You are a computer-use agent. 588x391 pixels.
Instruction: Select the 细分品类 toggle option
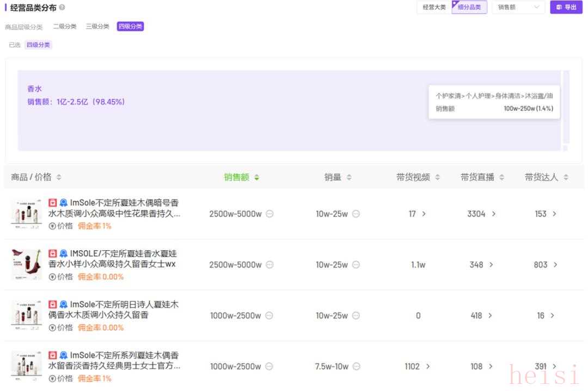coord(469,7)
